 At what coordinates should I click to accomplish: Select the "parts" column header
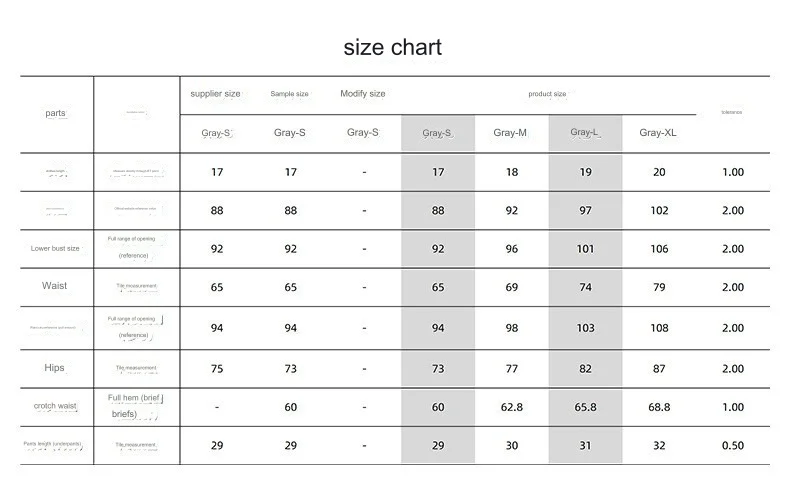(56, 113)
